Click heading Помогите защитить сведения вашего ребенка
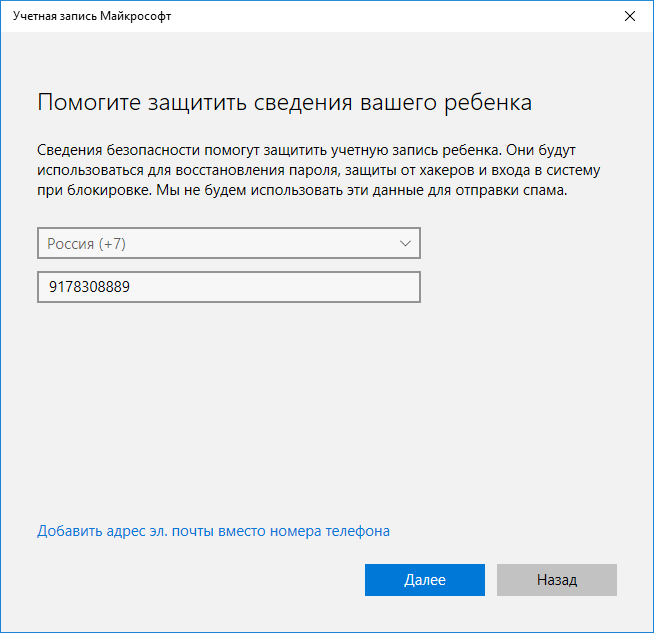 (284, 102)
